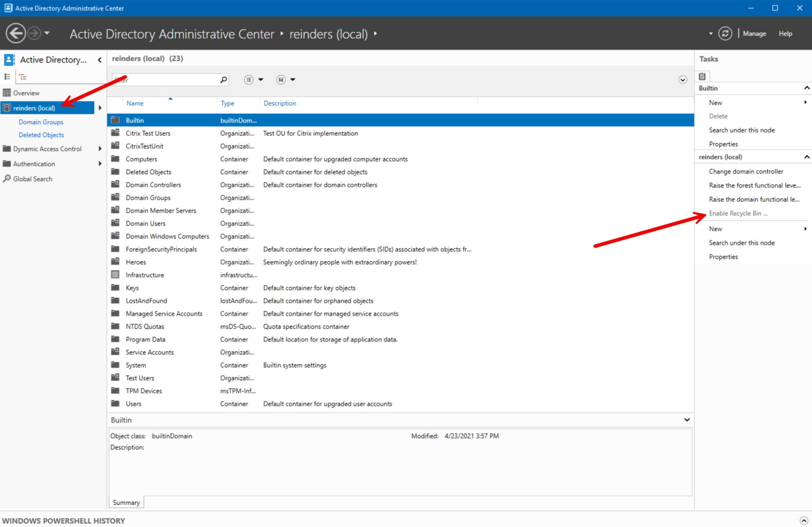Select Domain Groups in the navigation pane
The image size is (812, 527).
41,122
